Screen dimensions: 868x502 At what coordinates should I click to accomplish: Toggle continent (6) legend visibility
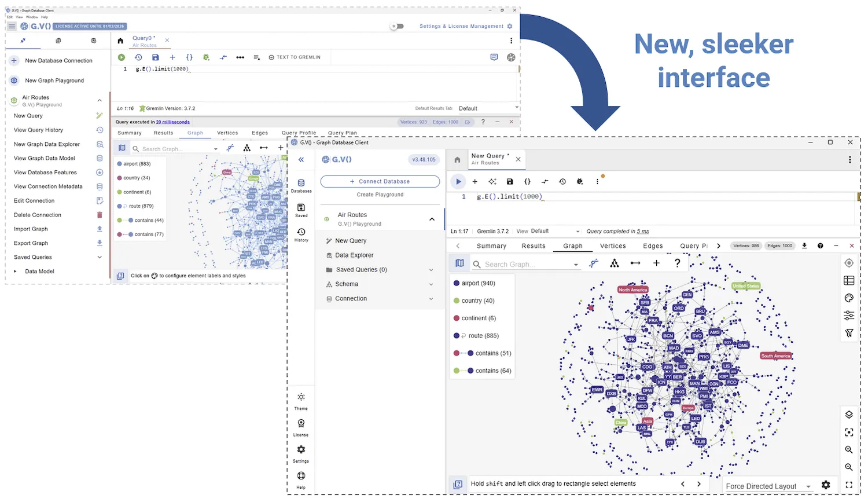(x=475, y=318)
